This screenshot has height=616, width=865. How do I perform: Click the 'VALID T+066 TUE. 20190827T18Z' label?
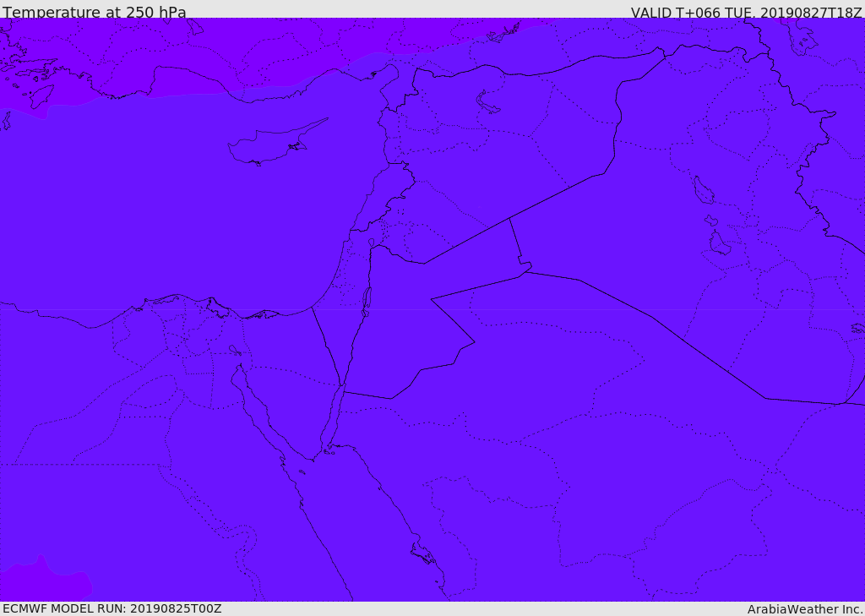coord(746,12)
